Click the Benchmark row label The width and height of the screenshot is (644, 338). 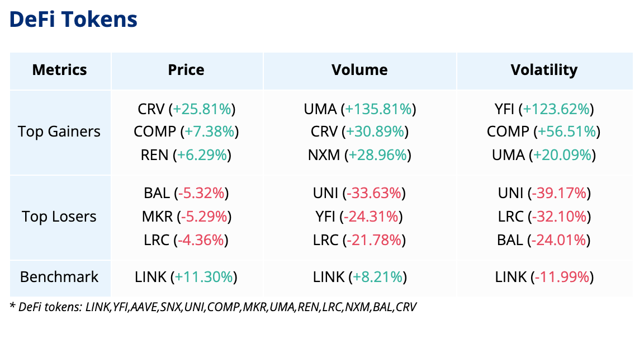(x=59, y=276)
